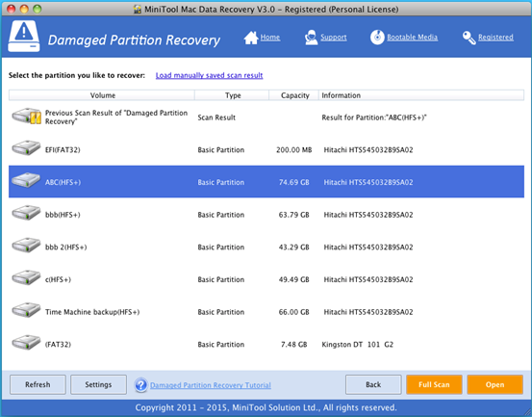Click the drive icon beside Time Machine backup
The width and height of the screenshot is (532, 417).
tap(26, 310)
